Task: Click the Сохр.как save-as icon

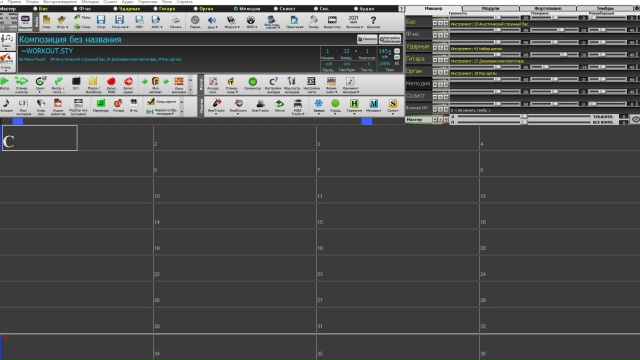Action: 120,22
